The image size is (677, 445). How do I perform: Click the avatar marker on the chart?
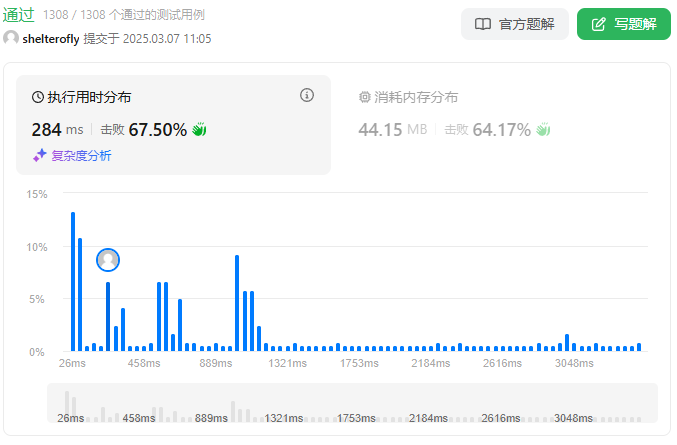(108, 260)
